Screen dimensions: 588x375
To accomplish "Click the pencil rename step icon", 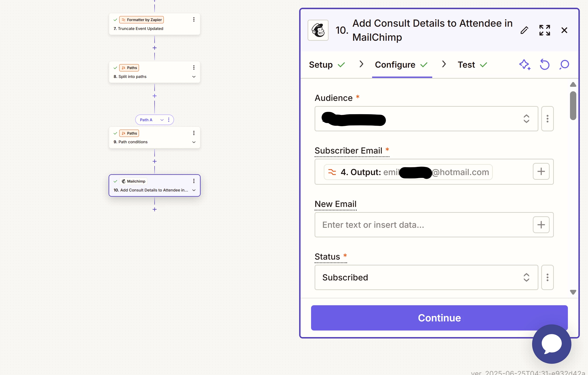I will click(524, 30).
